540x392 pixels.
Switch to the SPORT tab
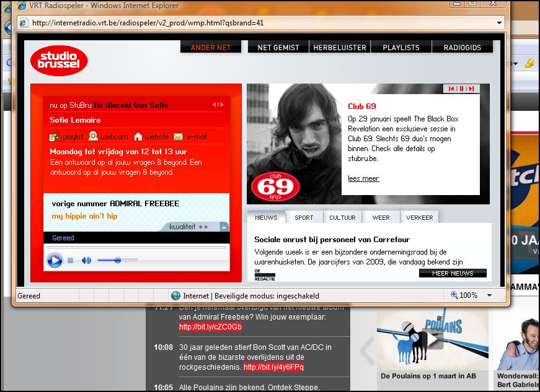click(304, 217)
